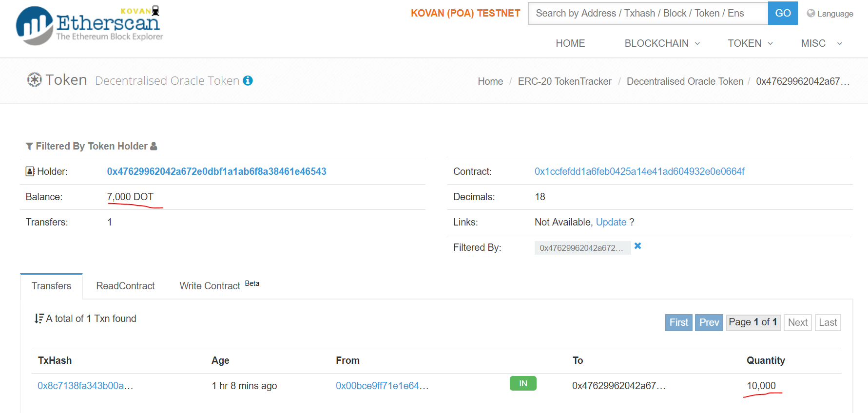Click the 10,000 quantity value
868x413 pixels.
pyautogui.click(x=761, y=386)
